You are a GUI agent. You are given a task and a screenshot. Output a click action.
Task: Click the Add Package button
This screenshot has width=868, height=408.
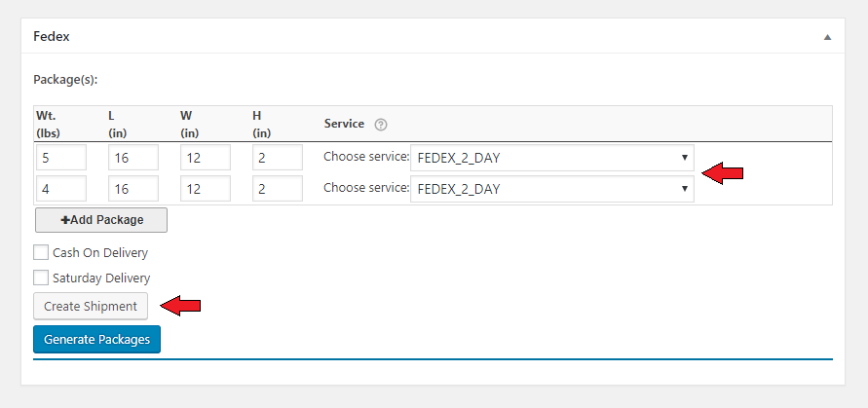click(101, 220)
